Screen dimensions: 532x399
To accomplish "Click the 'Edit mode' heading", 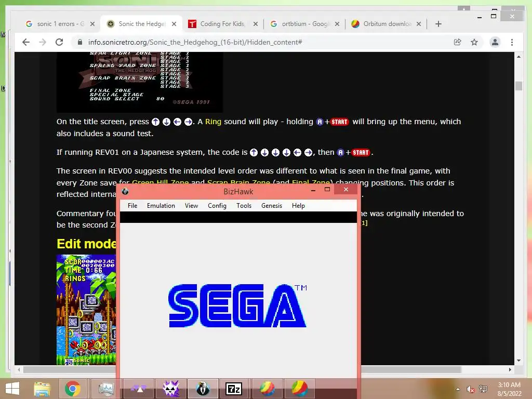I will (87, 244).
